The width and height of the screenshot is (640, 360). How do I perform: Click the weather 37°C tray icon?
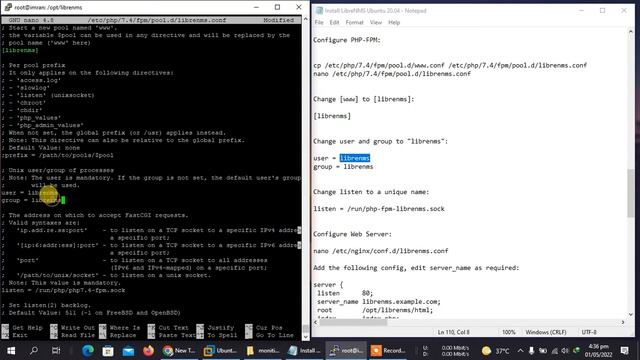[x=495, y=351]
